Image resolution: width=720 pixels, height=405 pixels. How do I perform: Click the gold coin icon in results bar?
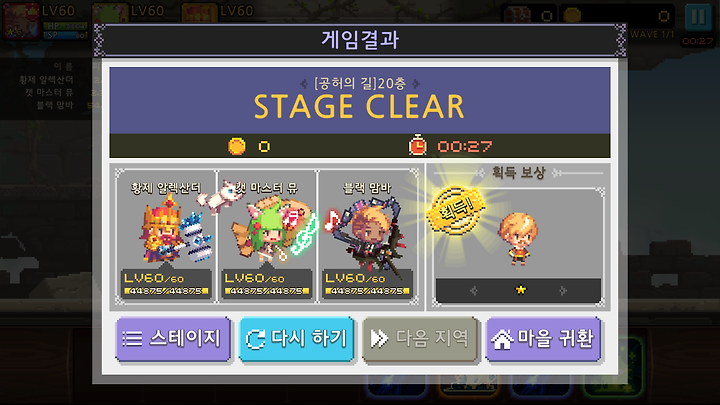point(237,146)
